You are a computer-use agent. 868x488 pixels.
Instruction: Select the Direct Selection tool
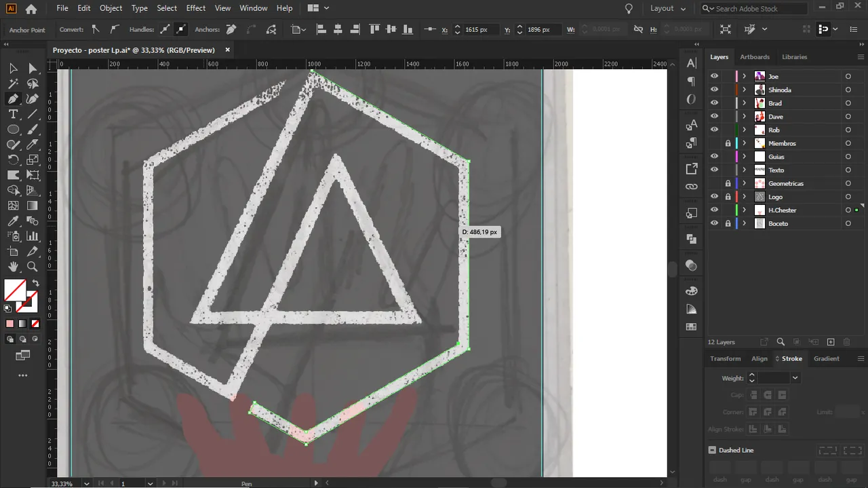coord(33,68)
